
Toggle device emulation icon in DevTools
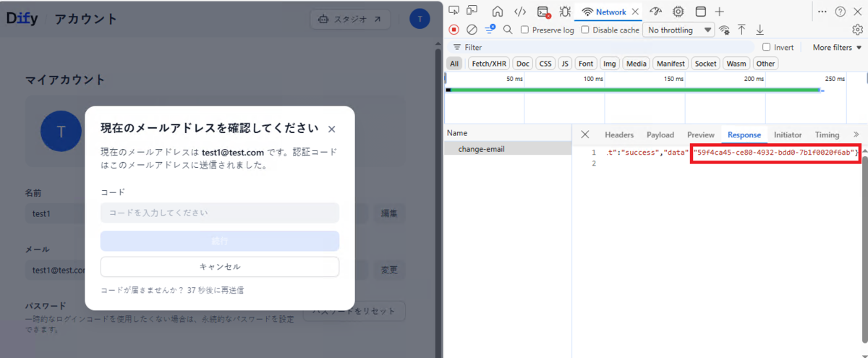click(x=472, y=11)
